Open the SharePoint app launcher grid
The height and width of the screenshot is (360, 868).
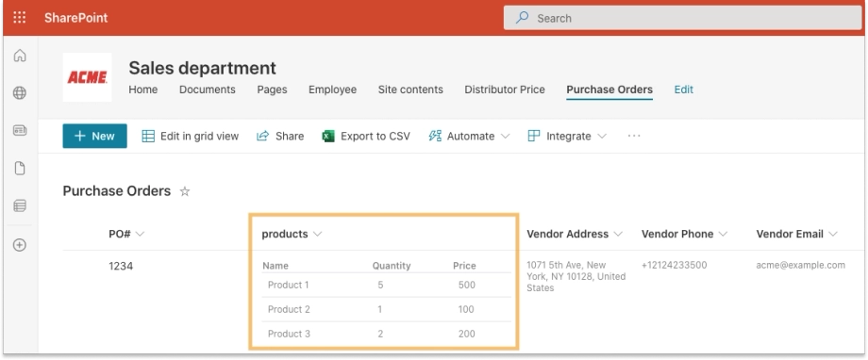coord(20,18)
